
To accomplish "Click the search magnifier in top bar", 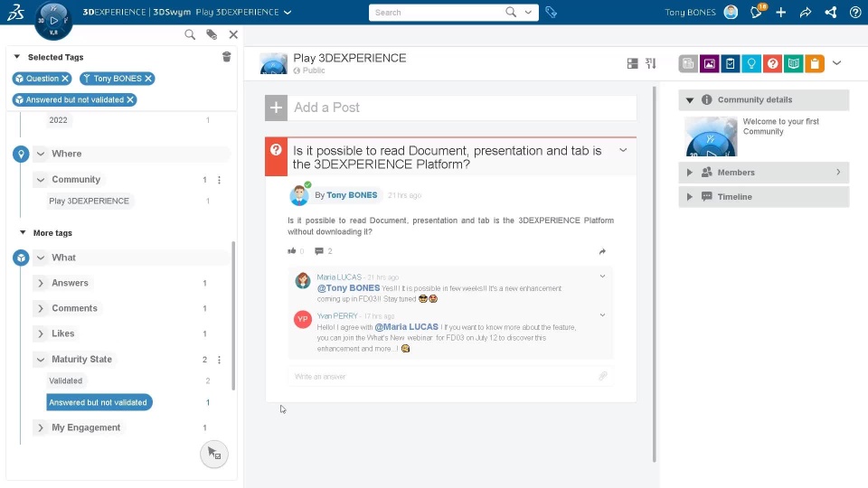I will (x=510, y=12).
